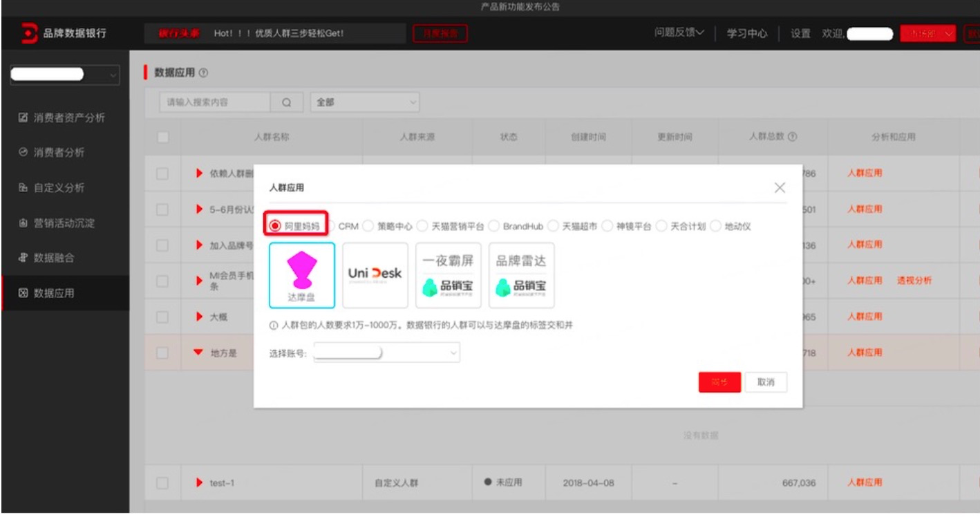Viewport: 980px width, 517px height.
Task: Open the brand selector dropdown above the sidebar
Action: point(65,75)
